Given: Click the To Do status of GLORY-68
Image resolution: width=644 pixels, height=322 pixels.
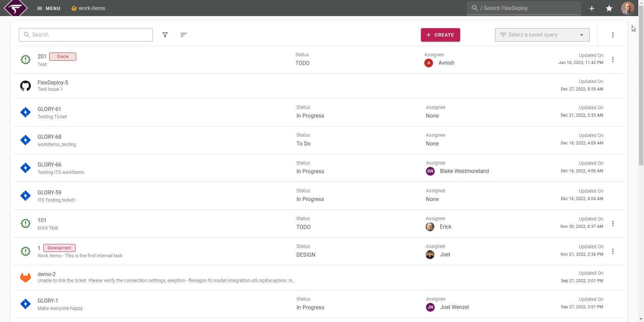Looking at the screenshot, I should tap(304, 144).
